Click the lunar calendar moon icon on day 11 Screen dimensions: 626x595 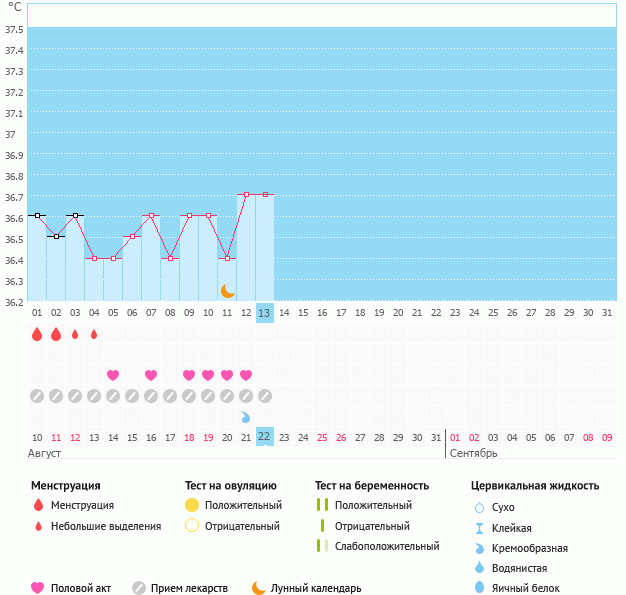[228, 290]
